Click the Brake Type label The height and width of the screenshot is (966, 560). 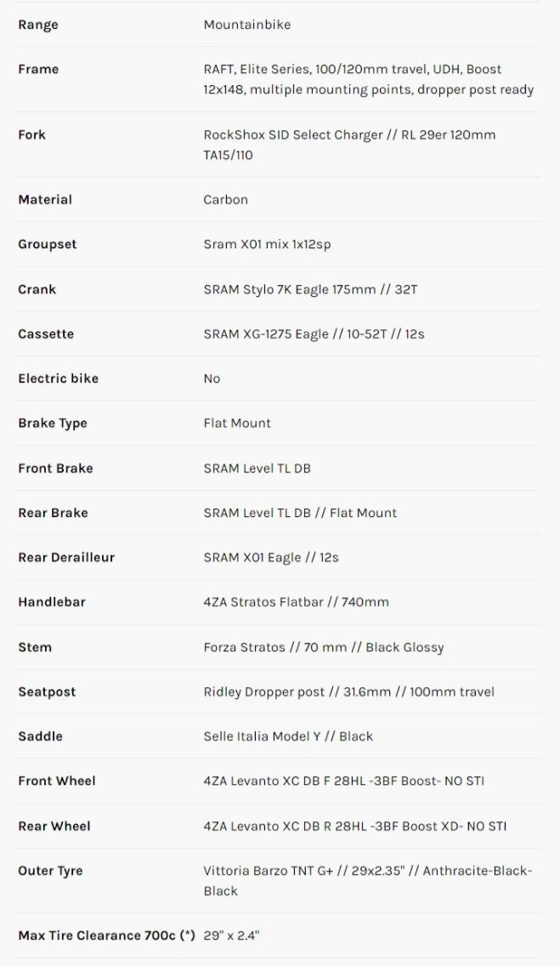click(x=53, y=423)
